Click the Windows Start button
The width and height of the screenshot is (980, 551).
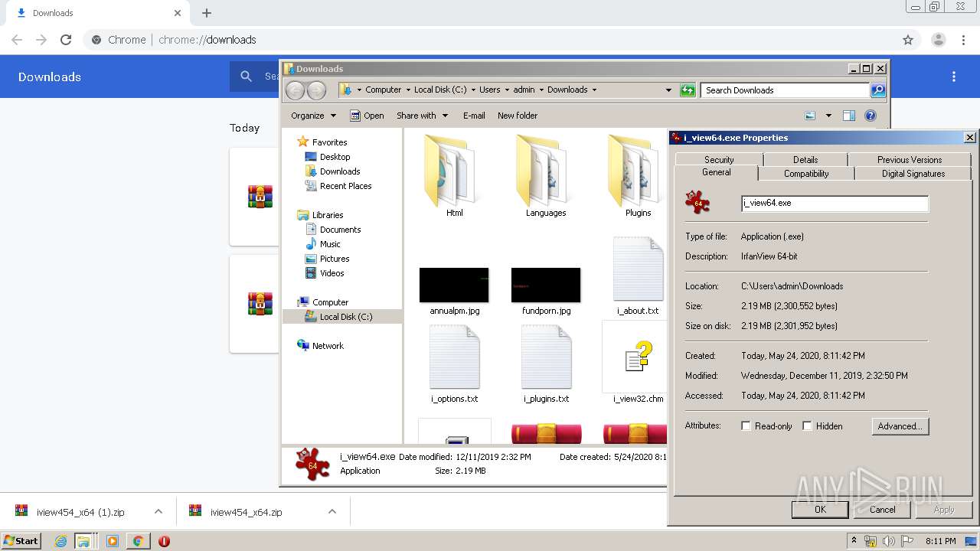point(21,541)
